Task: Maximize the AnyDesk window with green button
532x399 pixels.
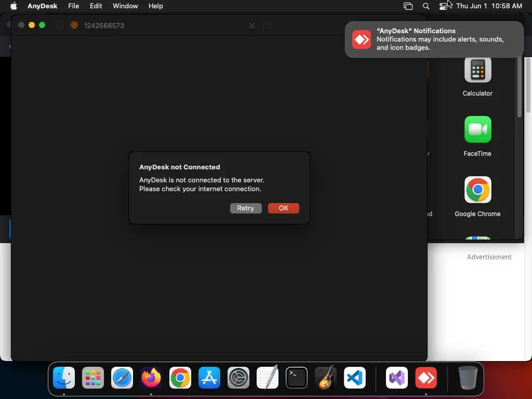Action: [42, 25]
